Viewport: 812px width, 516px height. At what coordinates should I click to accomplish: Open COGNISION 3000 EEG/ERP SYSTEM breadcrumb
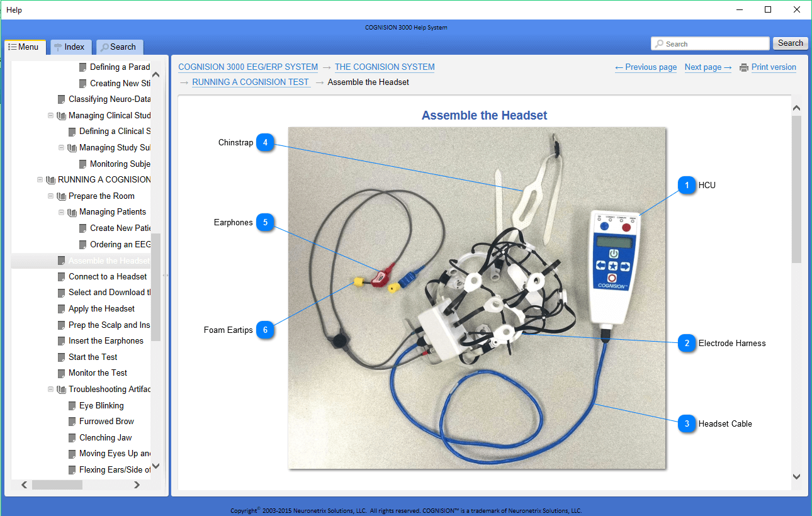pyautogui.click(x=248, y=67)
